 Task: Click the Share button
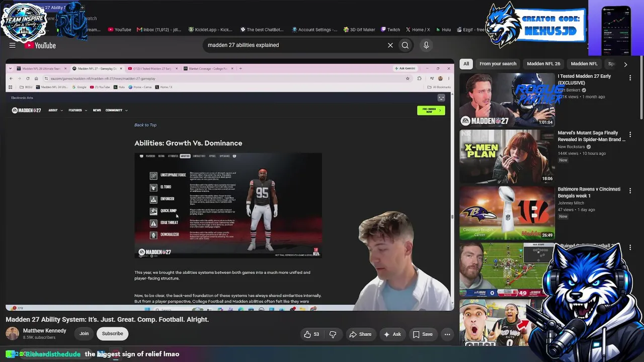pyautogui.click(x=360, y=334)
